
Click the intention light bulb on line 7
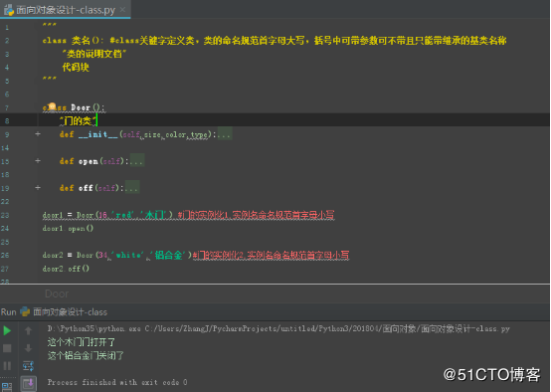pos(52,106)
